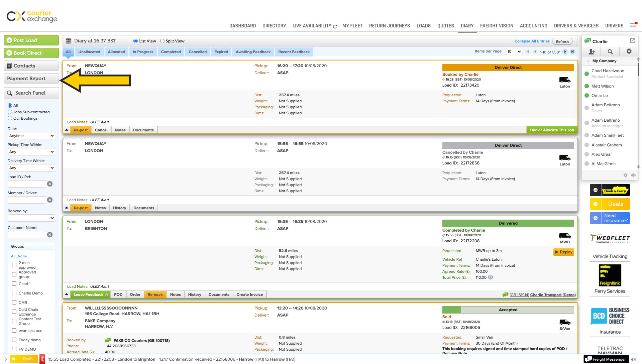Check the Chad 1 group
This screenshot has height=364, width=642.
tap(14, 283)
